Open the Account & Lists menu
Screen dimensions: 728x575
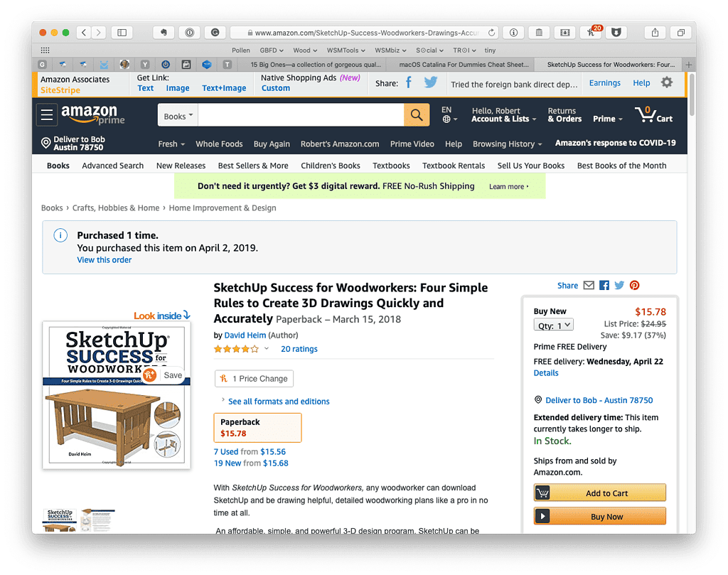[x=504, y=114]
